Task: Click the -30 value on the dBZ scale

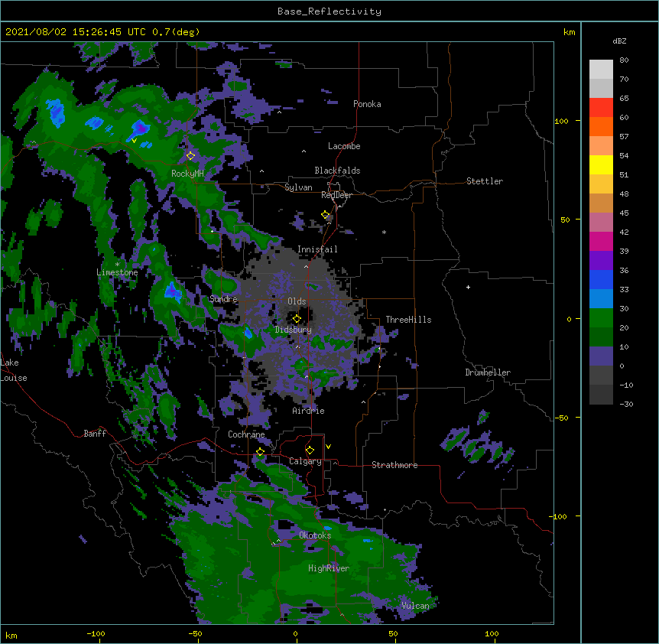Action: click(626, 405)
